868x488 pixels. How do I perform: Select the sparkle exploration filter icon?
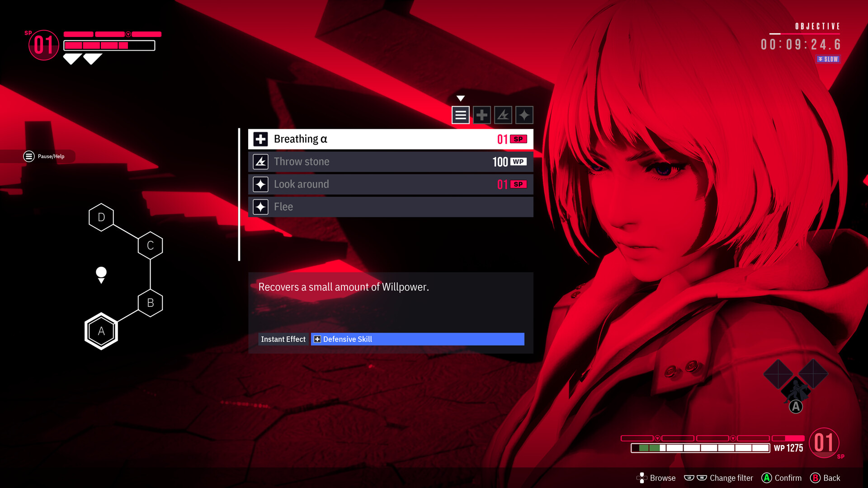(x=524, y=115)
